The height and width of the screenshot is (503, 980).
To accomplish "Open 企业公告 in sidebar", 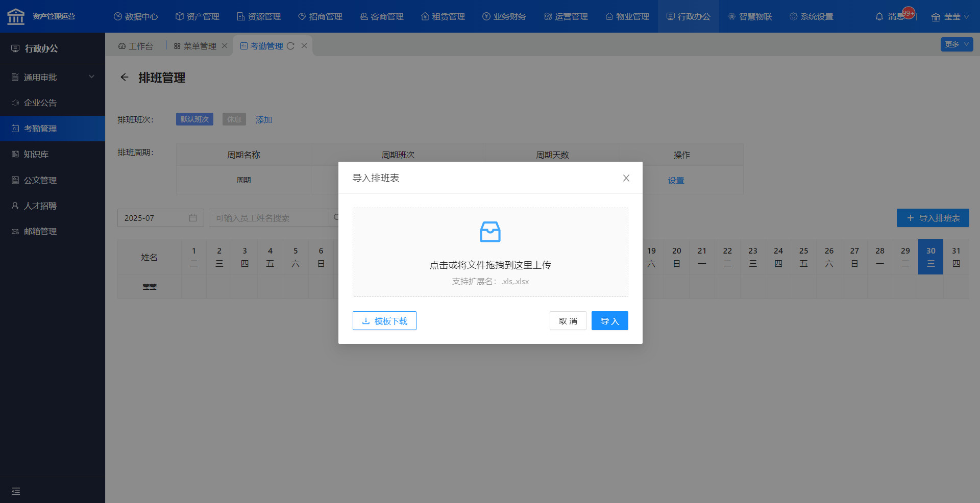I will (x=53, y=103).
